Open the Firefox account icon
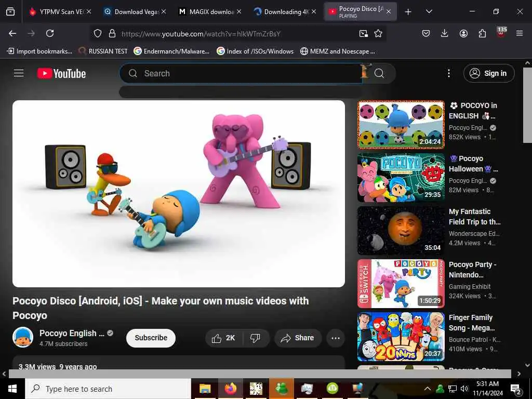 463,34
